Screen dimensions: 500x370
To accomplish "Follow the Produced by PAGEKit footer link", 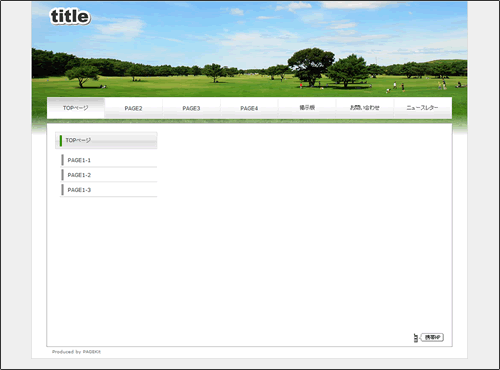I will click(x=76, y=352).
